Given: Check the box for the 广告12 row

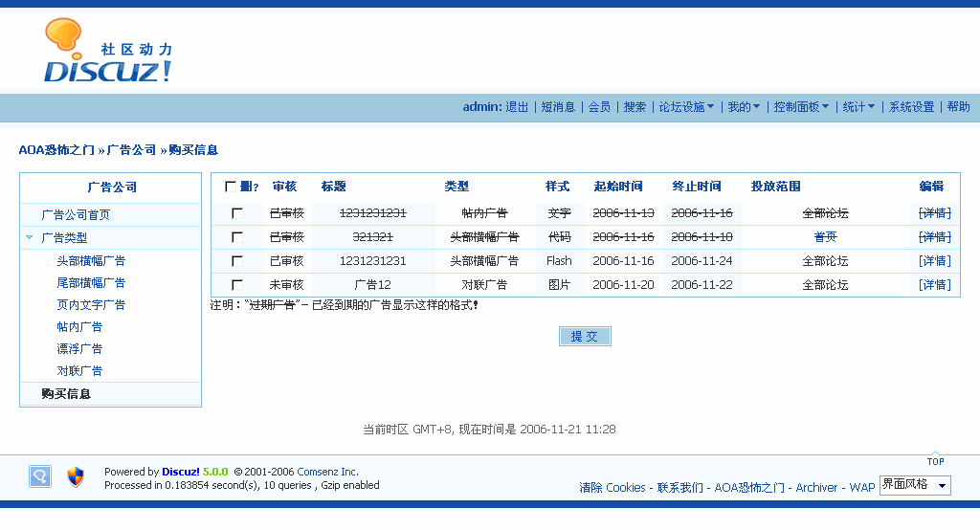Looking at the screenshot, I should pos(237,285).
